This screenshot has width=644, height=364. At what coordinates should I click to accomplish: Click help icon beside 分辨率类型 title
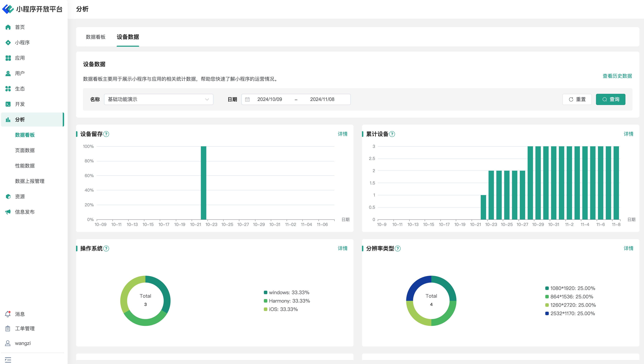click(x=398, y=248)
